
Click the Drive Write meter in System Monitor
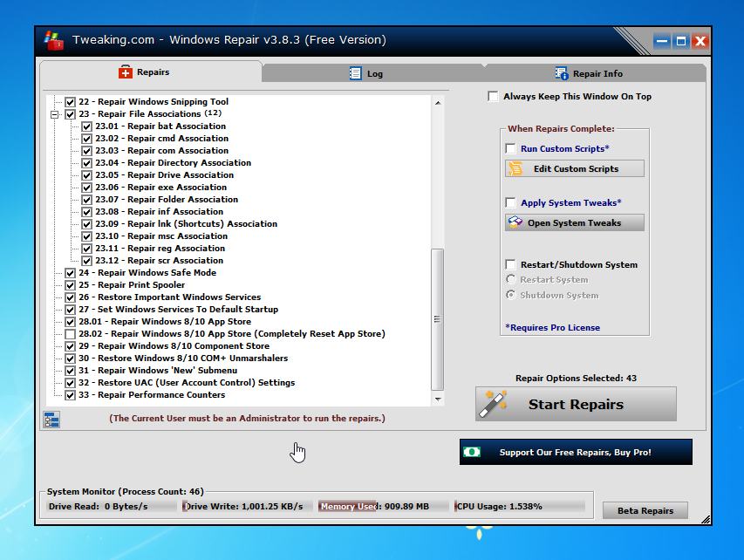point(245,507)
